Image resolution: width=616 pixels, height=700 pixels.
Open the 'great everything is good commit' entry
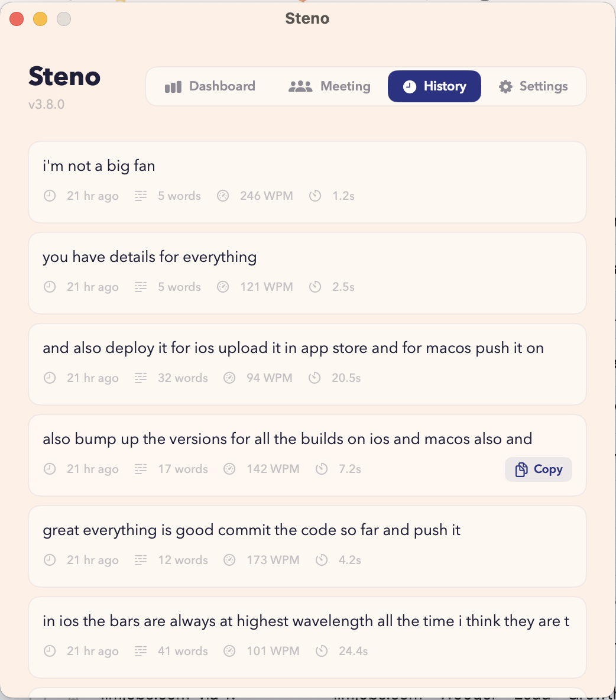click(x=251, y=530)
